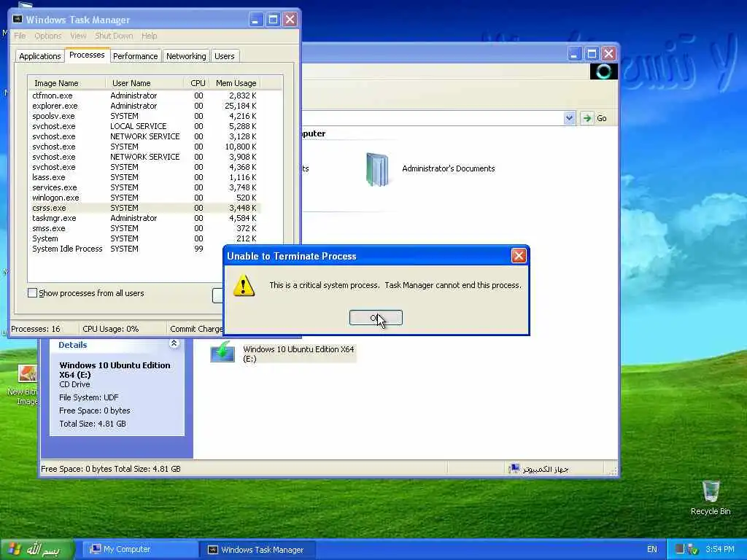Viewport: 747px width, 560px height.
Task: Click the 3:54 PM clock
Action: click(x=720, y=549)
